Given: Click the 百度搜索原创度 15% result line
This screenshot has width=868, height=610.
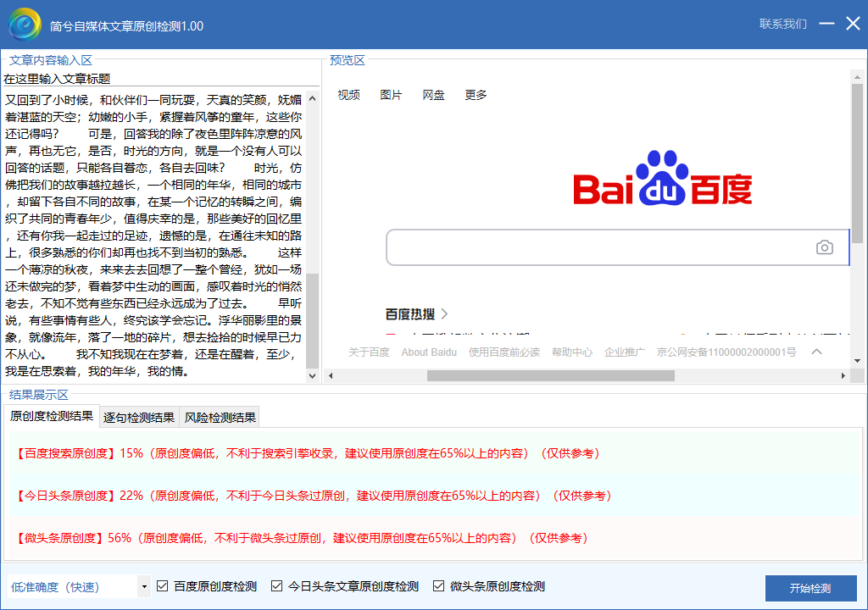Looking at the screenshot, I should 307,453.
